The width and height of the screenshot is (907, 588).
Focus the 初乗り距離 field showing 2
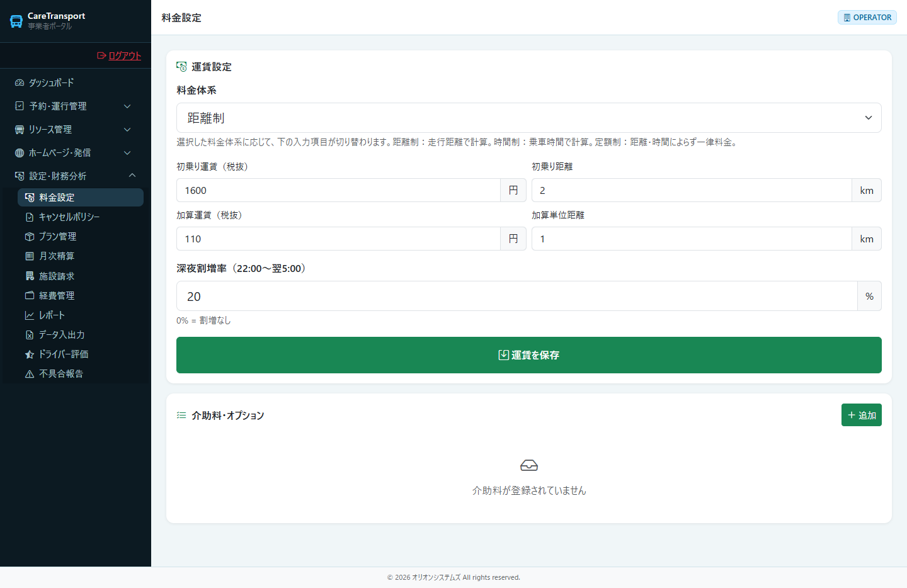692,190
